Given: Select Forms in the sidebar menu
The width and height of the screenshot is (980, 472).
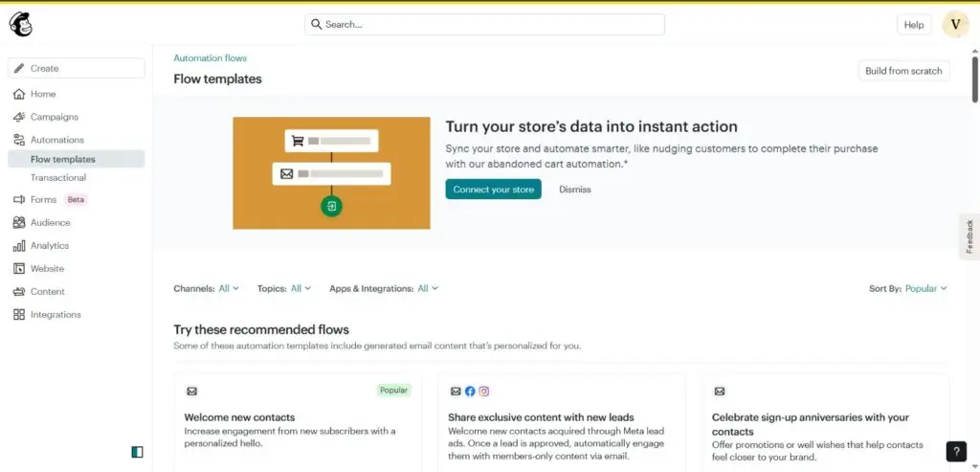Looking at the screenshot, I should point(43,200).
